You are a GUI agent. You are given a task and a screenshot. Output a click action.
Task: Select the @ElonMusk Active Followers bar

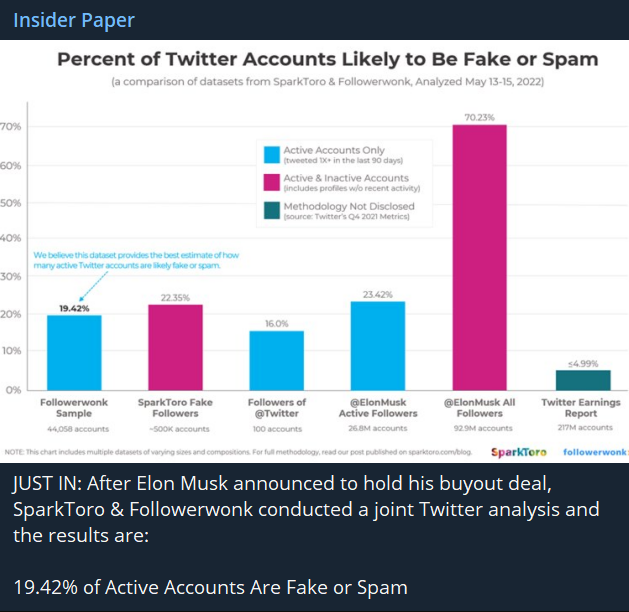click(377, 345)
